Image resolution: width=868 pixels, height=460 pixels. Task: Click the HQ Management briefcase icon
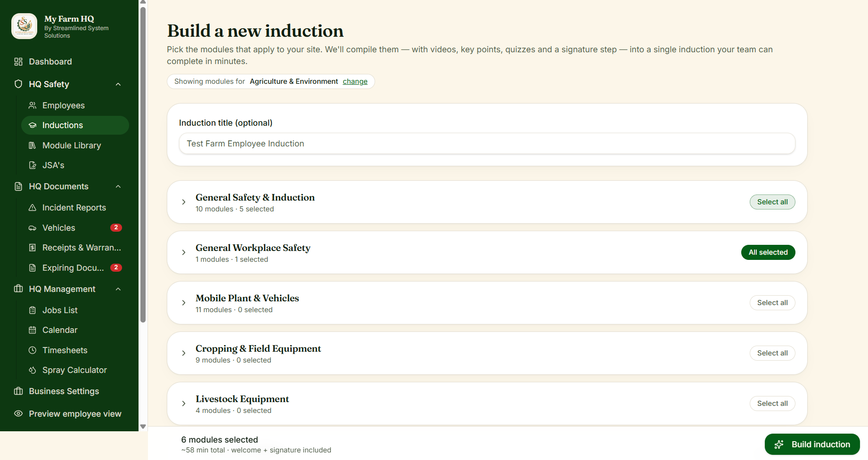18,289
